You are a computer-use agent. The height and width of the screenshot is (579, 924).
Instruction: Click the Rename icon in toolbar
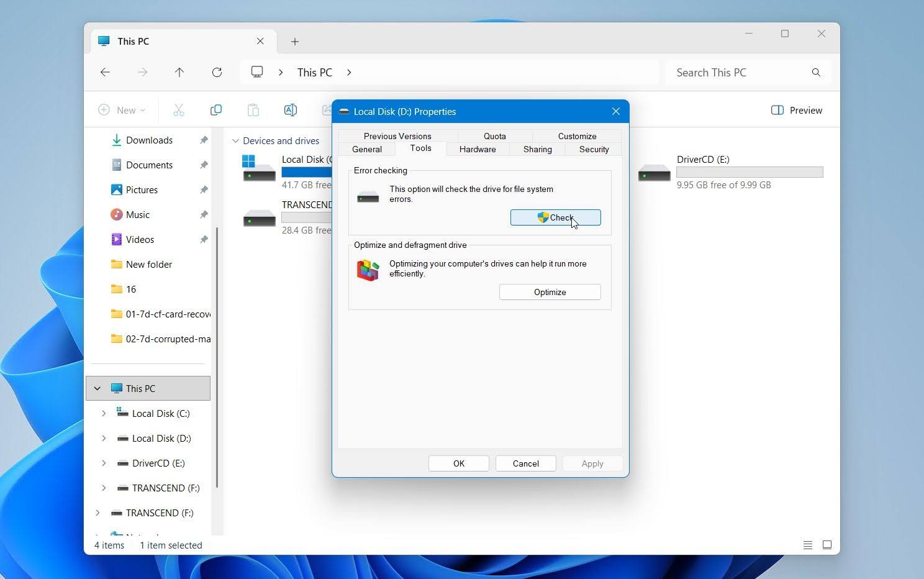(290, 110)
